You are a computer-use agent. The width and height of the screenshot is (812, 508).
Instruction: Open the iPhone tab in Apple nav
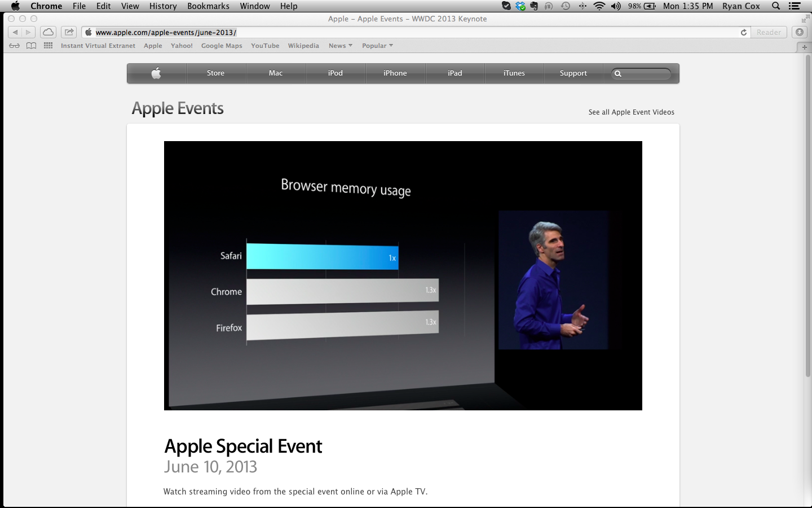395,73
